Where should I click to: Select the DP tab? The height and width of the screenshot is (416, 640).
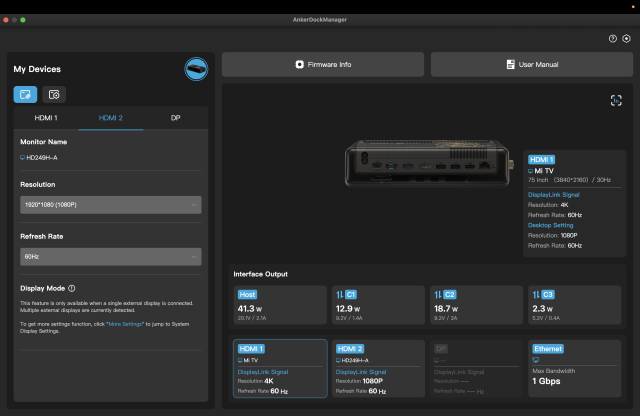[x=175, y=118]
